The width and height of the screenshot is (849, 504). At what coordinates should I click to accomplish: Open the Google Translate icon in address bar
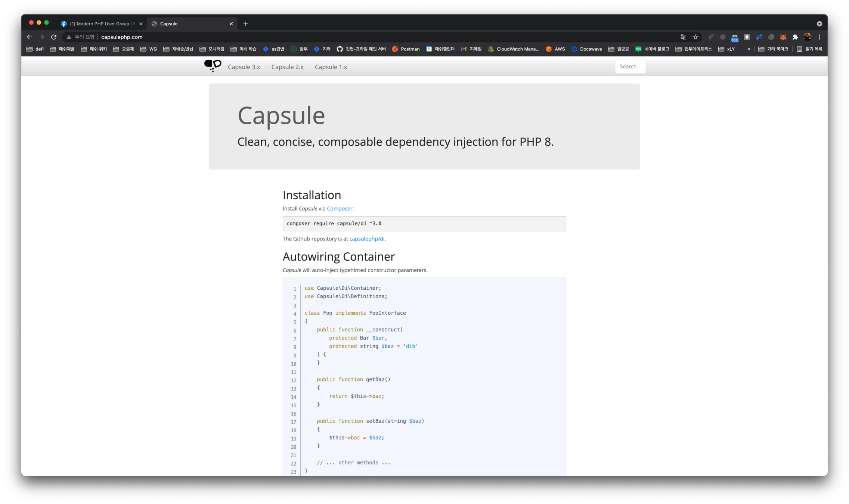(x=683, y=37)
